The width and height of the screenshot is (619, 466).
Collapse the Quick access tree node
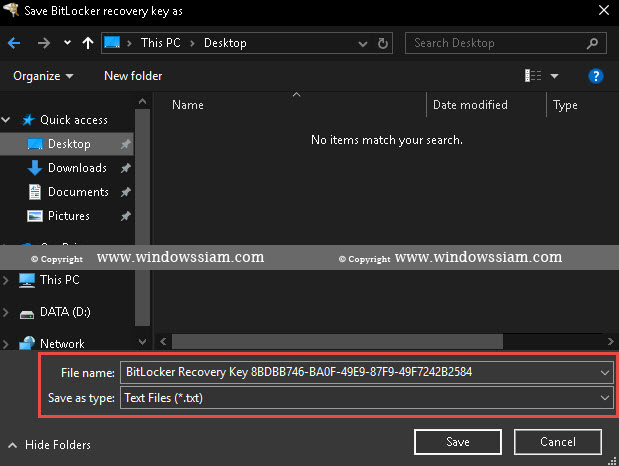(x=6, y=120)
